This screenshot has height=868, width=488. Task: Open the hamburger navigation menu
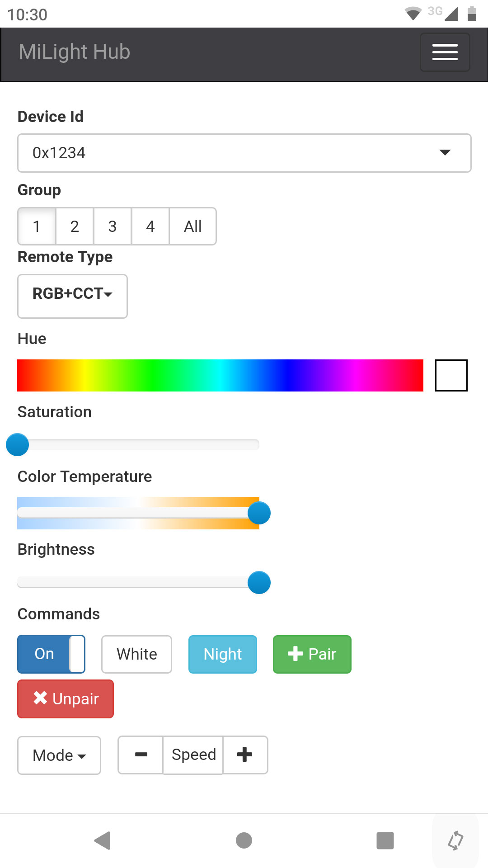pyautogui.click(x=445, y=52)
